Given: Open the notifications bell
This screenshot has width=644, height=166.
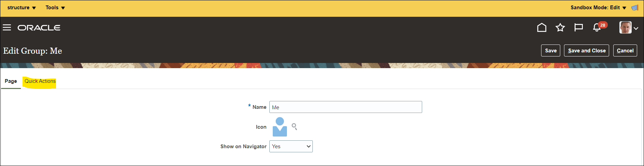Looking at the screenshot, I should click(597, 27).
